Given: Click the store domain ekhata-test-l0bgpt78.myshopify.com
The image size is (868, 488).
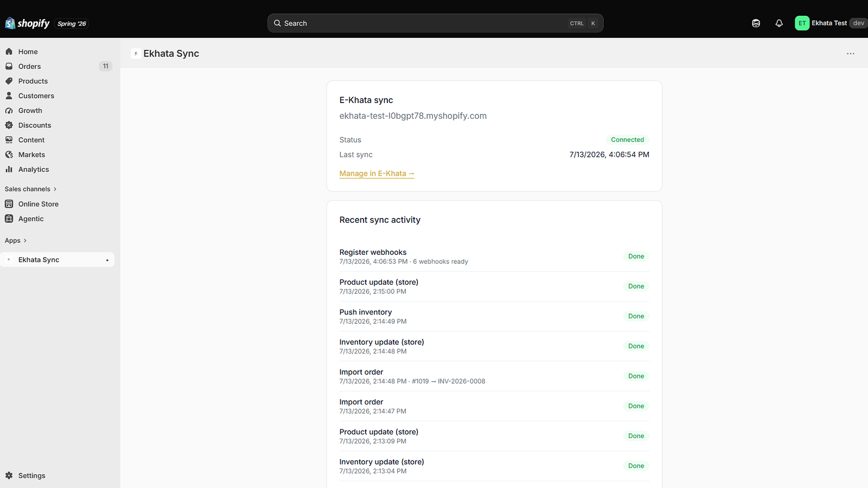Looking at the screenshot, I should 413,115.
